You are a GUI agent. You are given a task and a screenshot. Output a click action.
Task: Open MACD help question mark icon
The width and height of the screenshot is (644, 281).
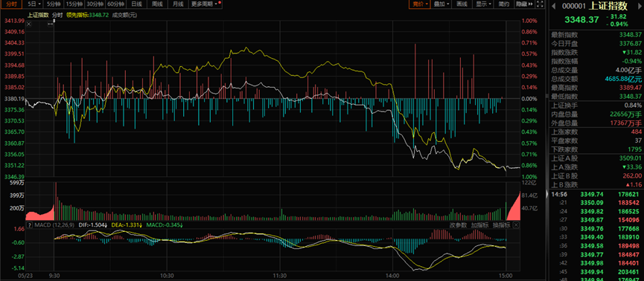(x=29, y=225)
